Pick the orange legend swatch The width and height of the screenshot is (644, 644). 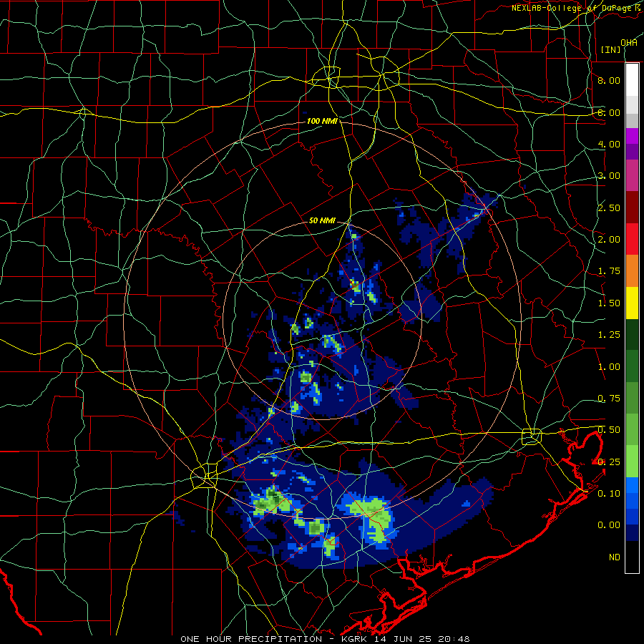coord(632,271)
